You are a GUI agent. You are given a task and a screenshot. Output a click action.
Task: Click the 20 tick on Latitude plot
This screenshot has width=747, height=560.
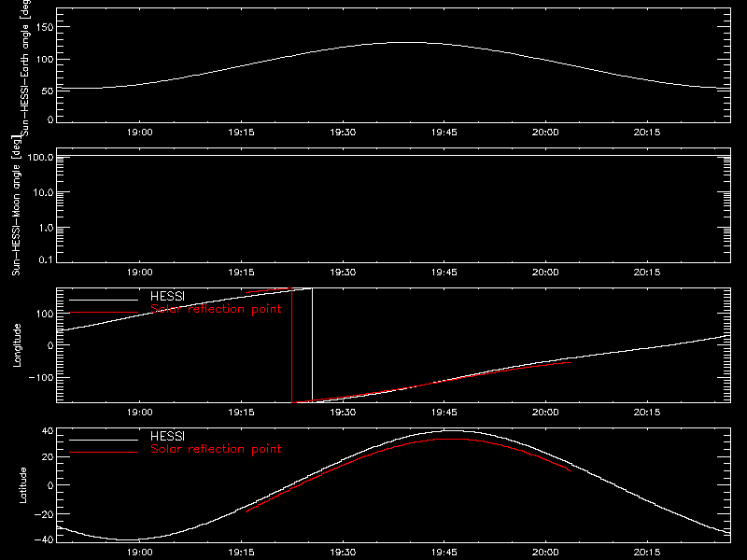(48, 456)
